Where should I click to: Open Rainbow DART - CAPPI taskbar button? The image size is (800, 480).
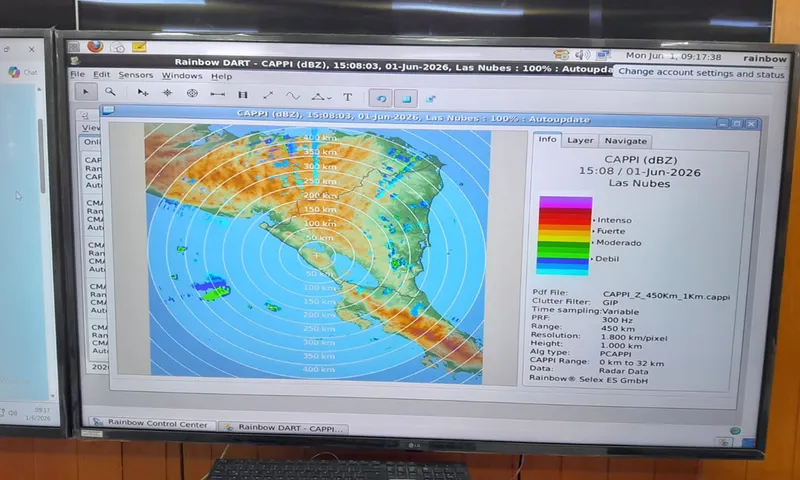(284, 428)
